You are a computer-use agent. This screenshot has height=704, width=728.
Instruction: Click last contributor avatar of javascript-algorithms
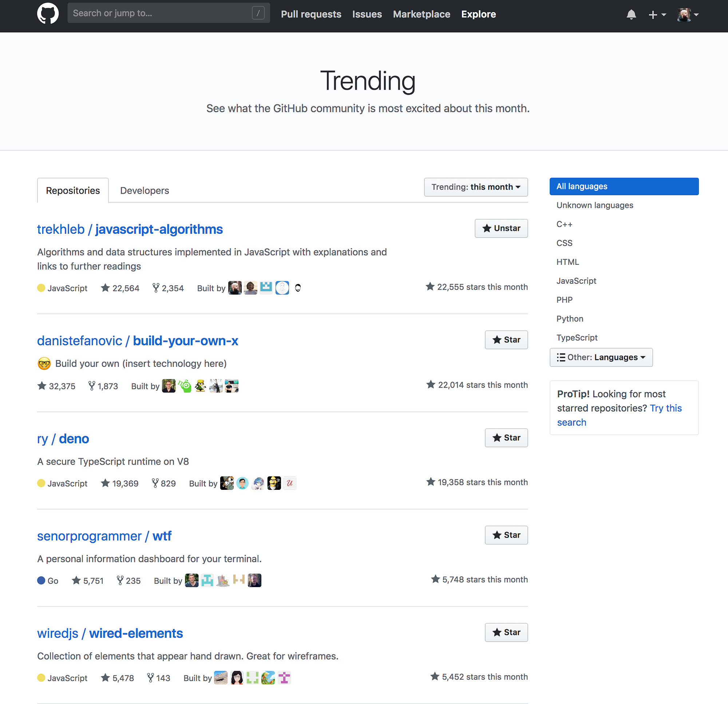click(298, 288)
